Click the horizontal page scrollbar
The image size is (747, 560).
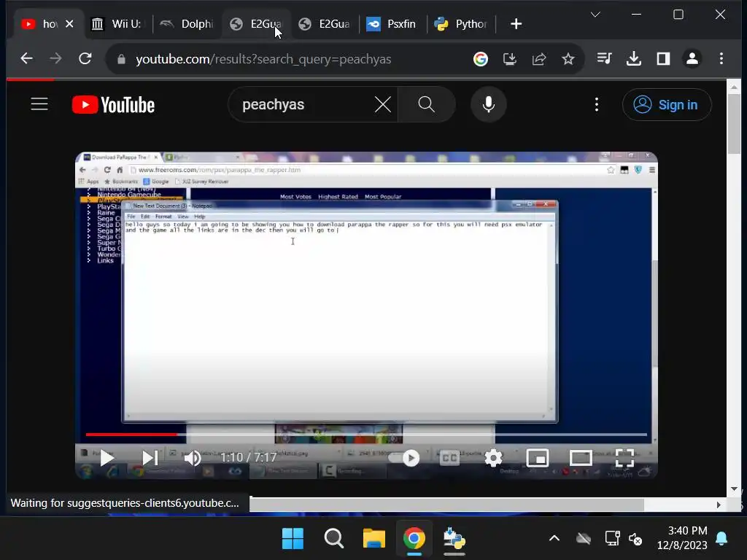click(x=446, y=505)
